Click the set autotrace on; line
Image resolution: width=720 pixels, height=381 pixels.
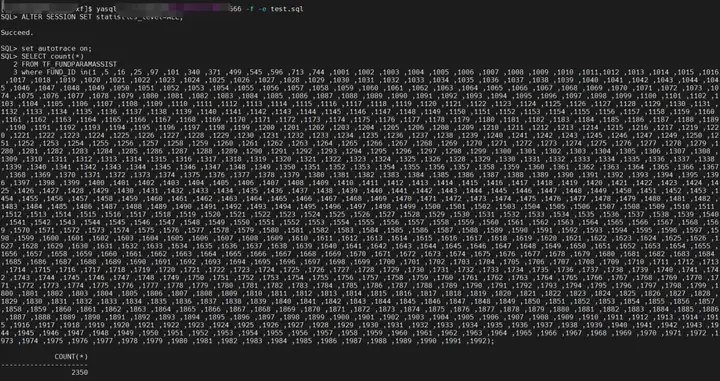point(46,48)
